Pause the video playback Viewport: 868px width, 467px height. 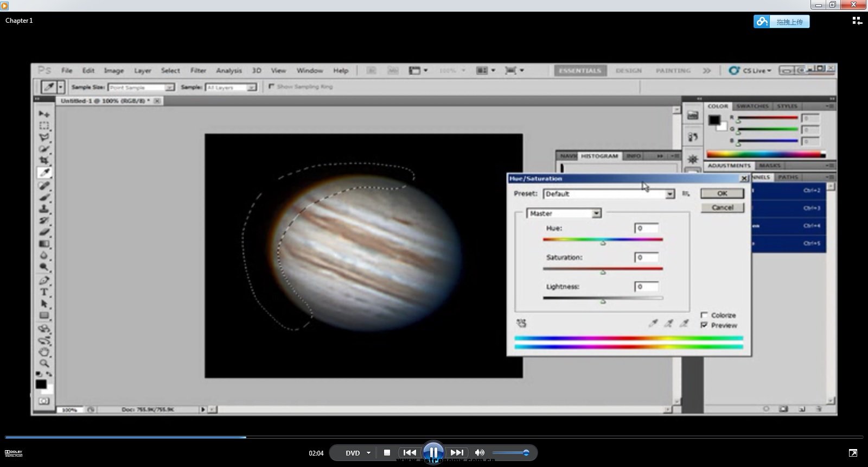[433, 452]
